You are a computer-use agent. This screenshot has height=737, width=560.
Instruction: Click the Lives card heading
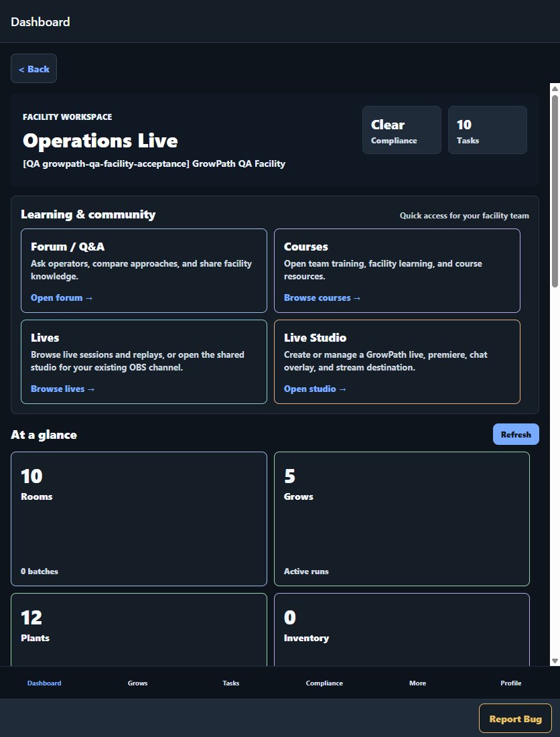[45, 338]
